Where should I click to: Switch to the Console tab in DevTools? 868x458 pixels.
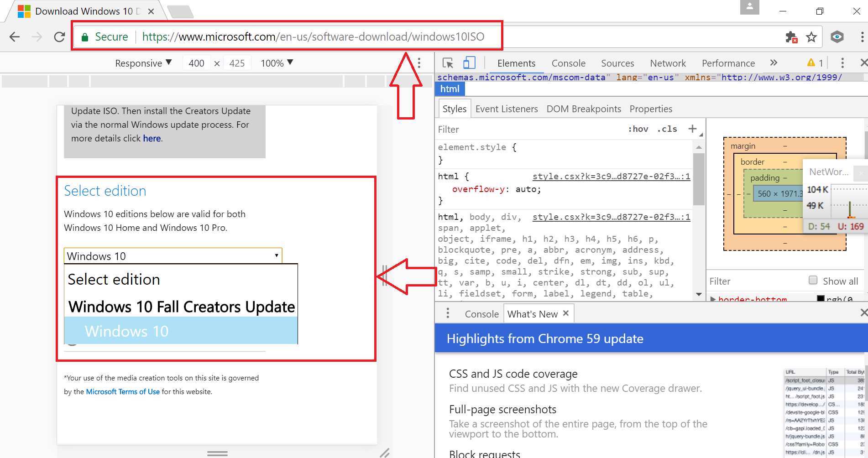(568, 63)
